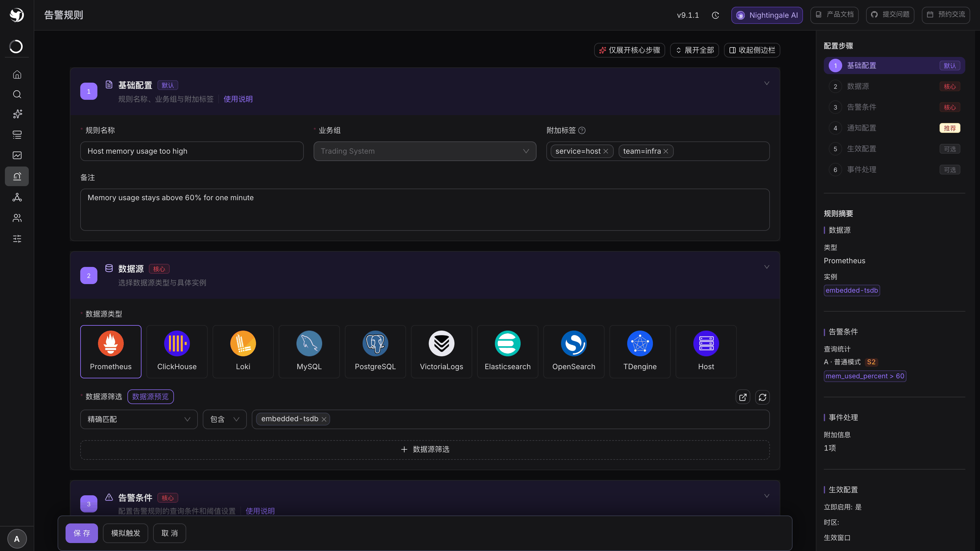This screenshot has width=980, height=551.
Task: Open the 使用说明 link under 基础配置
Action: pos(238,99)
